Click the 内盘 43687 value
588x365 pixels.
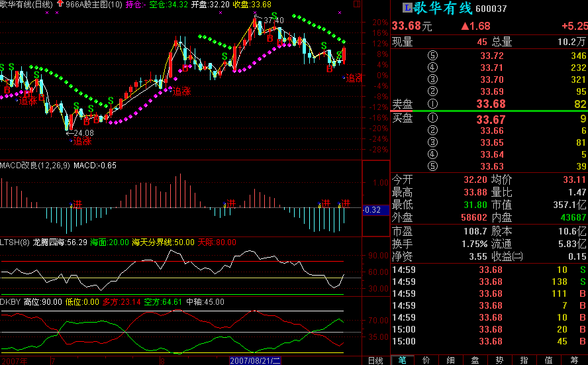(x=573, y=217)
